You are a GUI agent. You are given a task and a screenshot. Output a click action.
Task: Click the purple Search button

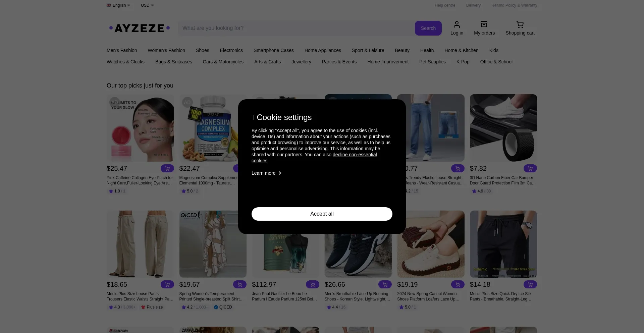(428, 28)
